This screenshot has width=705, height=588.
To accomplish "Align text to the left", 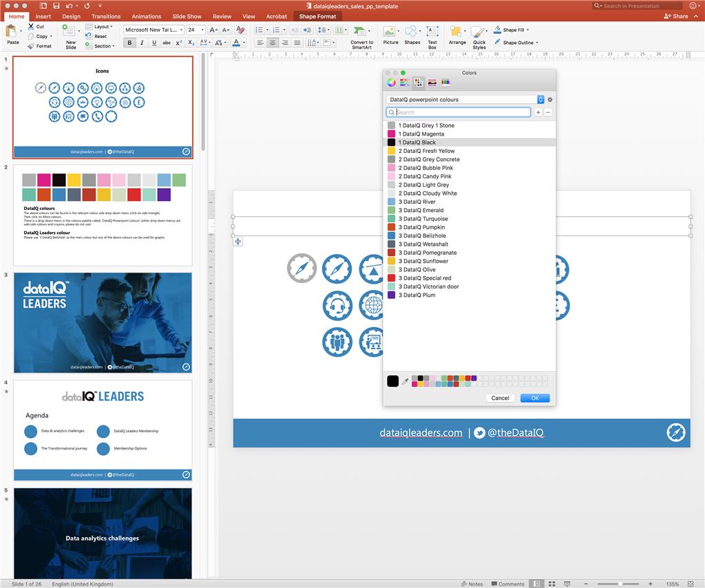I will coord(260,43).
